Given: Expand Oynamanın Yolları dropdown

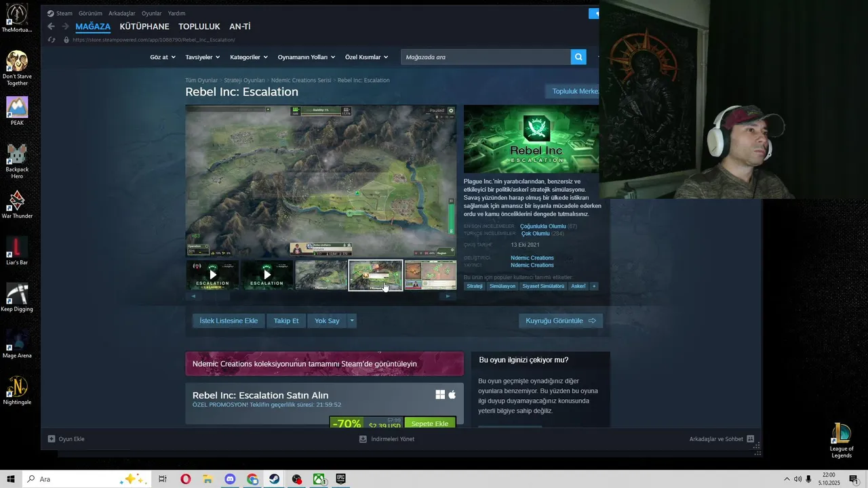Looking at the screenshot, I should (x=306, y=57).
